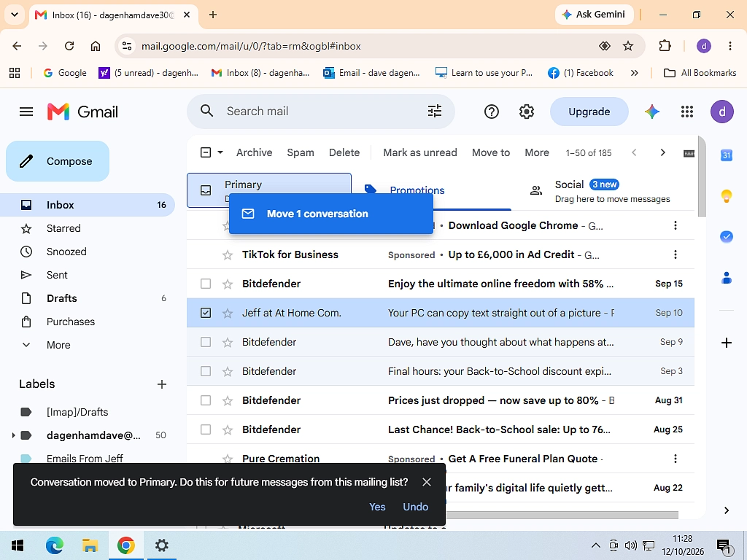Star the Pure Cremation sponsored email
Screen dimensions: 747x560
228,459
